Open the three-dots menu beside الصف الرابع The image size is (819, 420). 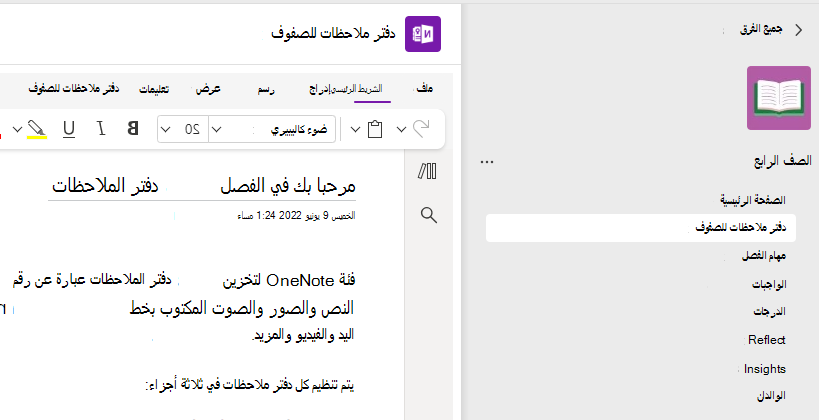486,162
